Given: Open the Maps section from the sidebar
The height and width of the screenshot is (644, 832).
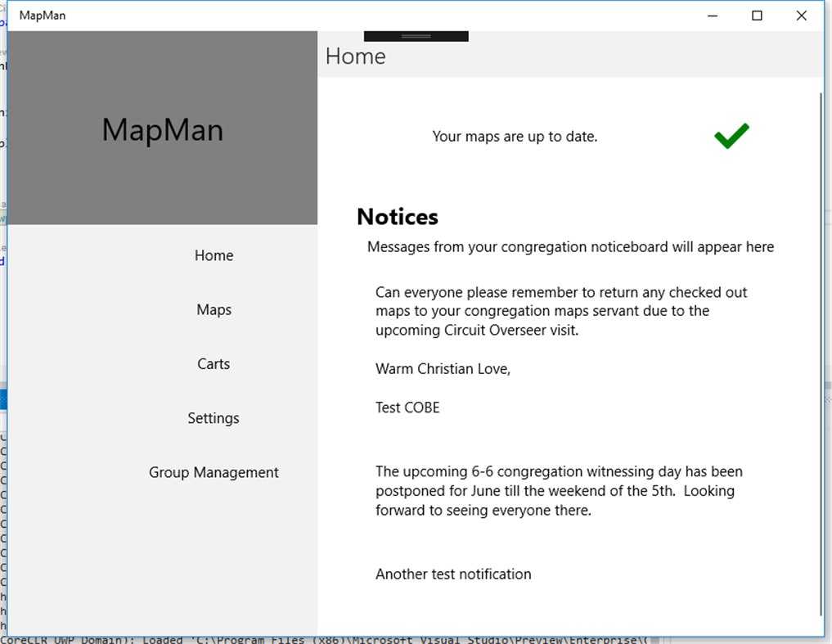Looking at the screenshot, I should (x=214, y=309).
